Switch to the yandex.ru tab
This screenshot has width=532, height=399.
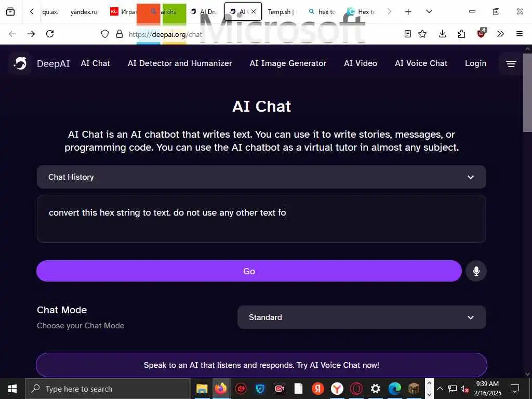84,12
